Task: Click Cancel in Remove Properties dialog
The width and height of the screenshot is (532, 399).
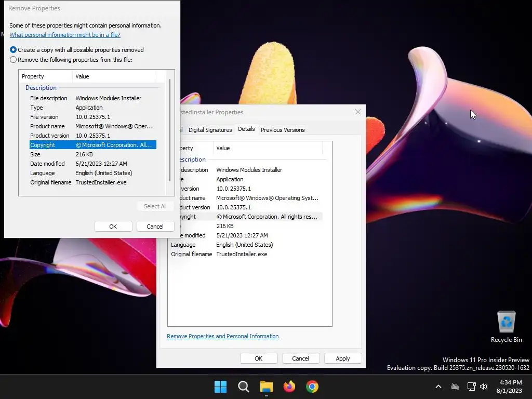Action: (x=155, y=227)
